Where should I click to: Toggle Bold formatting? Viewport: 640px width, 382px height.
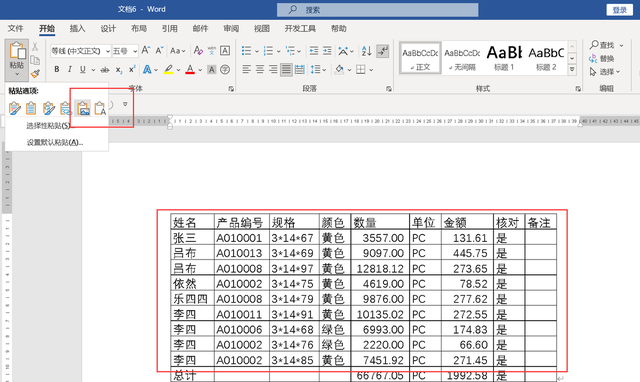[57, 69]
